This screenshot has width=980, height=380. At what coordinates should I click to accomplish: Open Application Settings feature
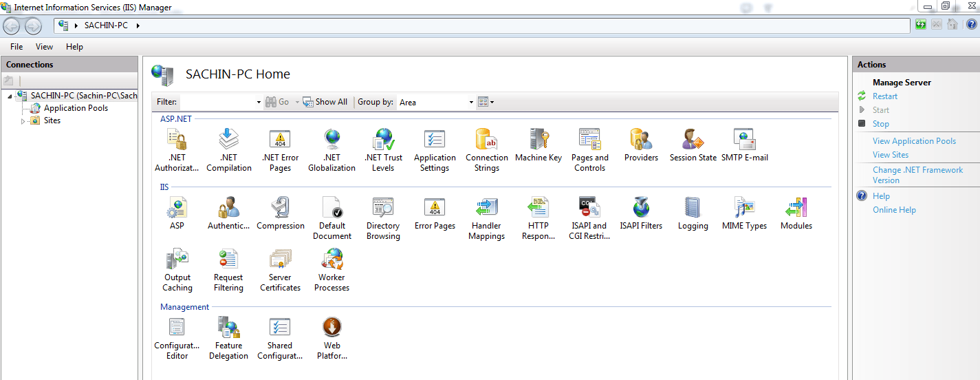point(435,150)
